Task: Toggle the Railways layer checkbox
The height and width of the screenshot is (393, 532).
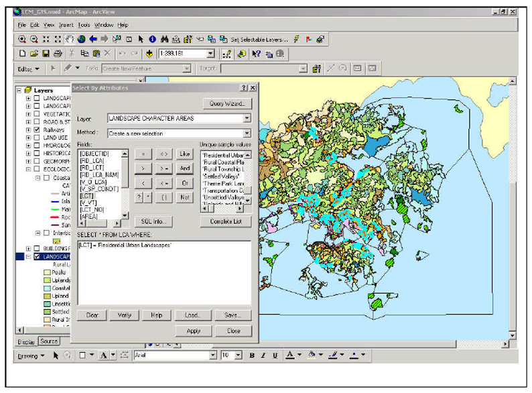Action: click(37, 129)
